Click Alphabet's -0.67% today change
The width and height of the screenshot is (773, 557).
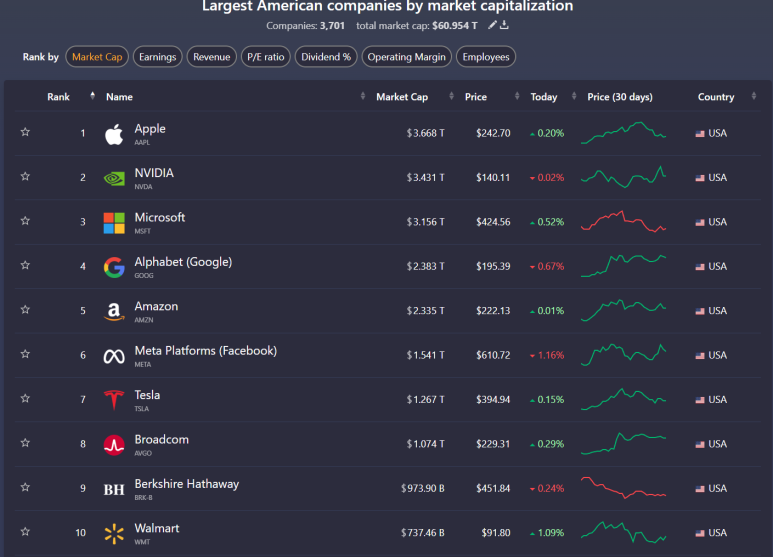pos(547,266)
